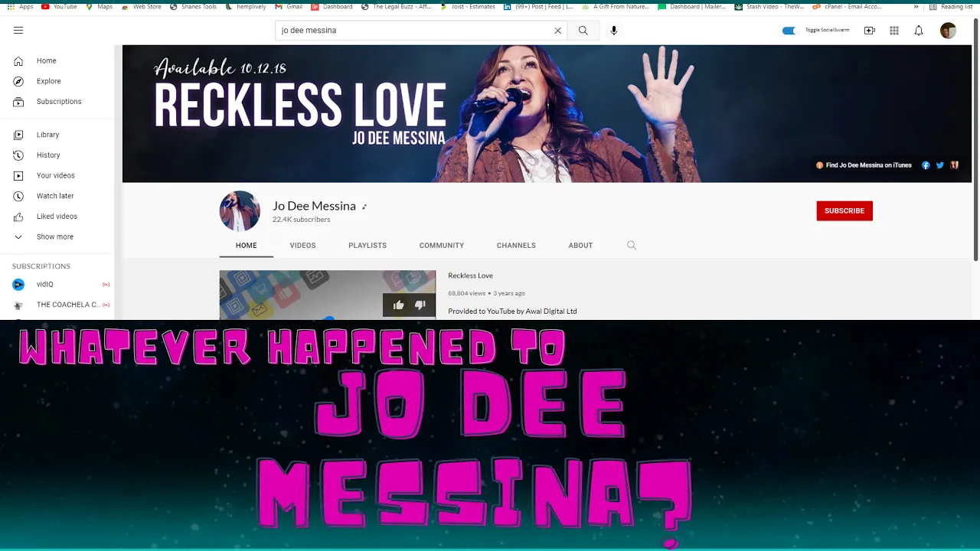Open the notifications bell

click(919, 31)
